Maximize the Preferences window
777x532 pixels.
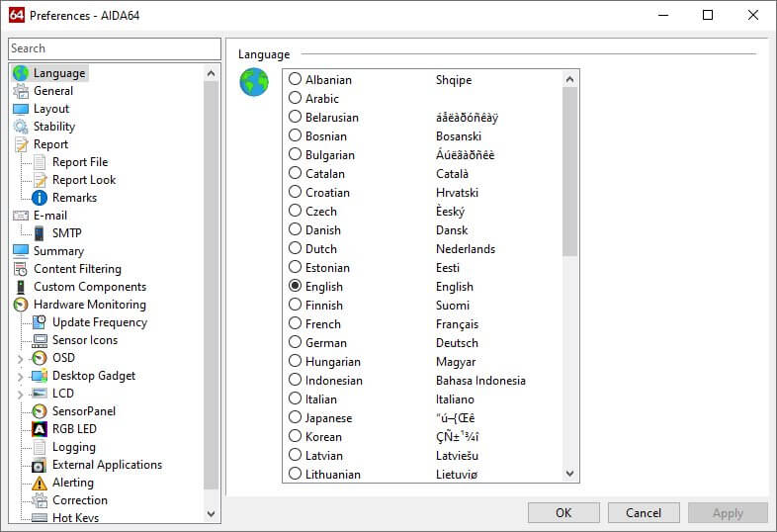708,15
